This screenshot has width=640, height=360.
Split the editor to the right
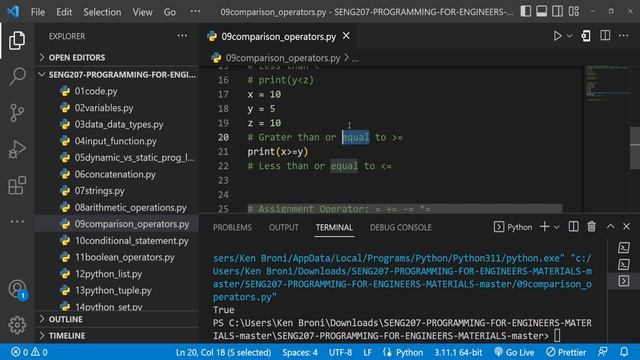(x=605, y=36)
